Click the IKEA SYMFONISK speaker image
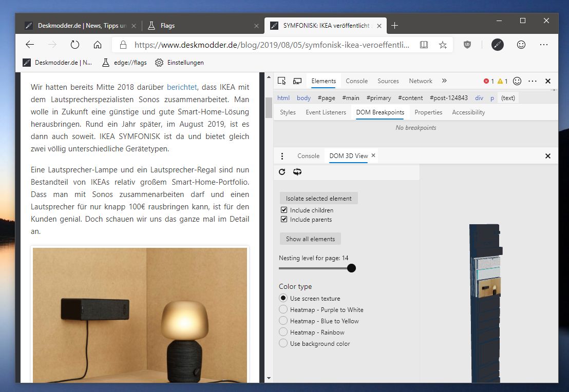569x392 pixels. pyautogui.click(x=140, y=315)
